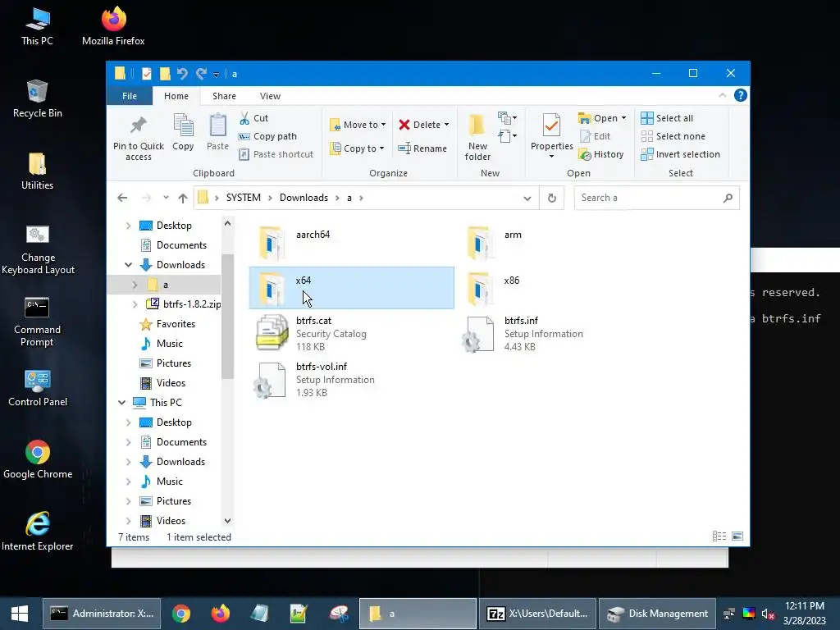Click the Back navigation arrow
Viewport: 840px width, 630px height.
tap(122, 198)
